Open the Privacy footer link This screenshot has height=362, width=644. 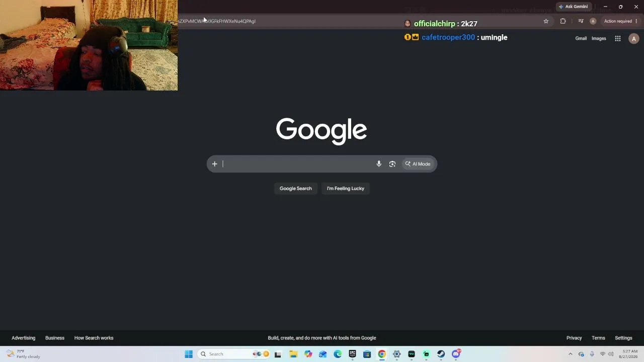click(x=574, y=338)
